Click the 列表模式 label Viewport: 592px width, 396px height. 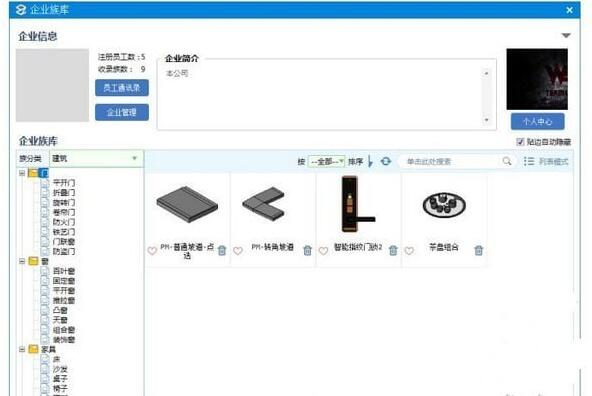553,162
